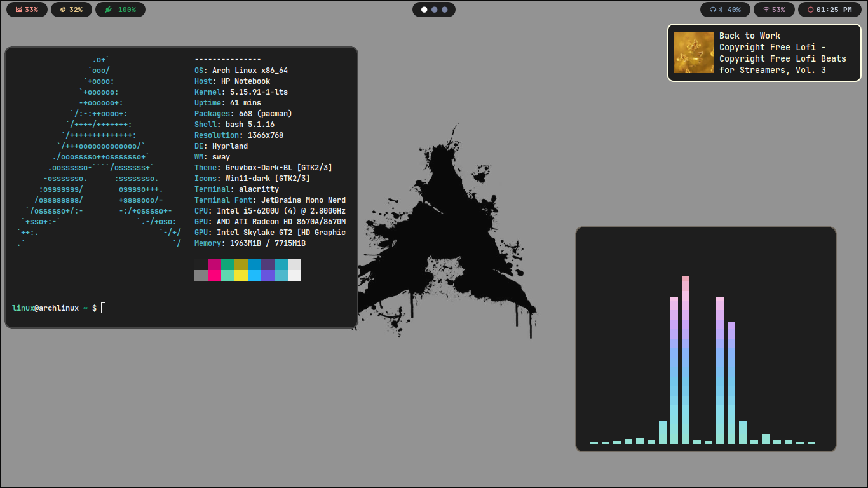Click the CPU usage icon beside 33%
868x488 pixels.
pyautogui.click(x=18, y=10)
